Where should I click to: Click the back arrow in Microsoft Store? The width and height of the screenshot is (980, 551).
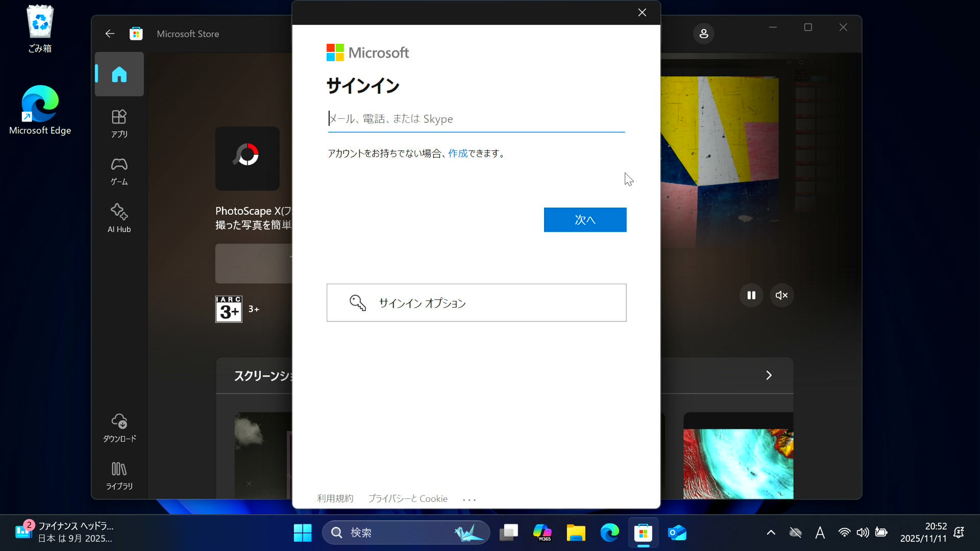point(110,34)
